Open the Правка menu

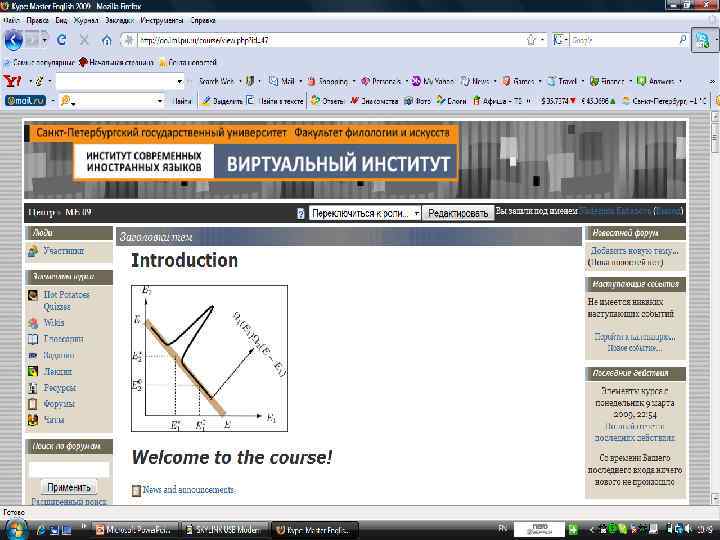[x=38, y=21]
